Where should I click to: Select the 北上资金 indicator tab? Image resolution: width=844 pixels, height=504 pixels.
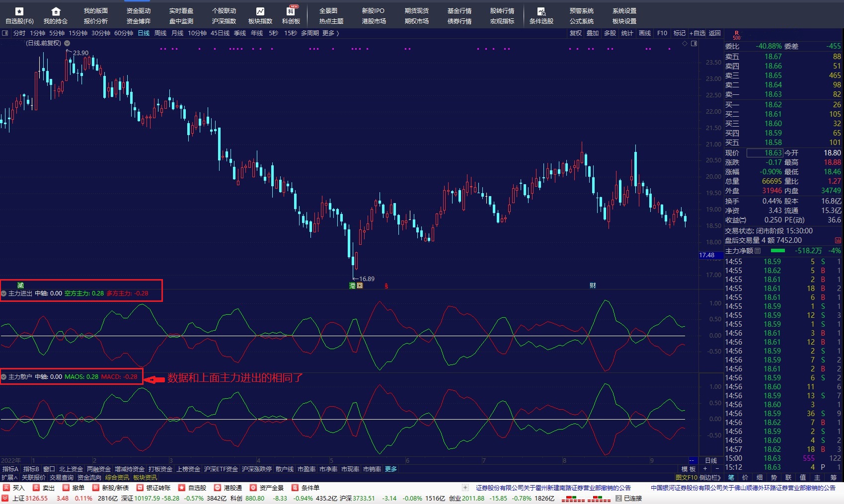tap(71, 469)
